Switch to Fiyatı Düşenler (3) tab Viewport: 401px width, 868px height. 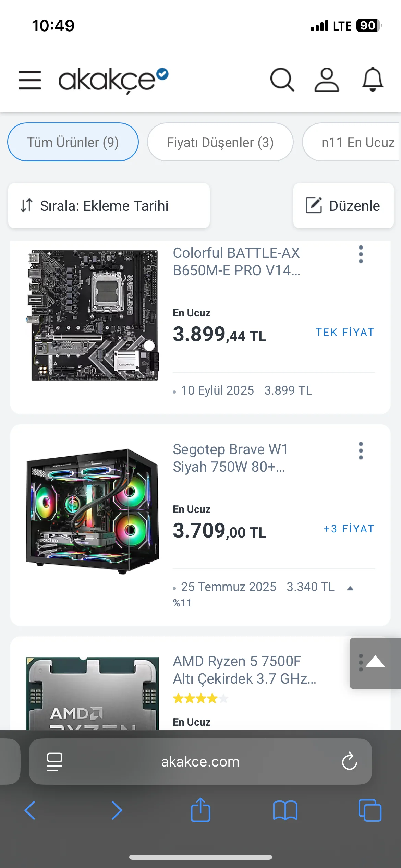[x=220, y=142]
